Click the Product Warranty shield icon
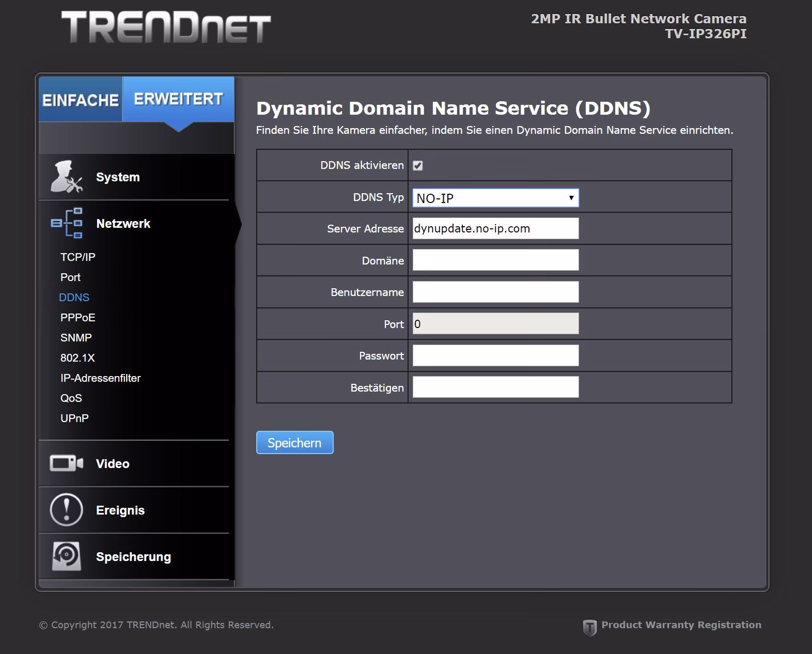Viewport: 812px width, 654px height. point(589,627)
